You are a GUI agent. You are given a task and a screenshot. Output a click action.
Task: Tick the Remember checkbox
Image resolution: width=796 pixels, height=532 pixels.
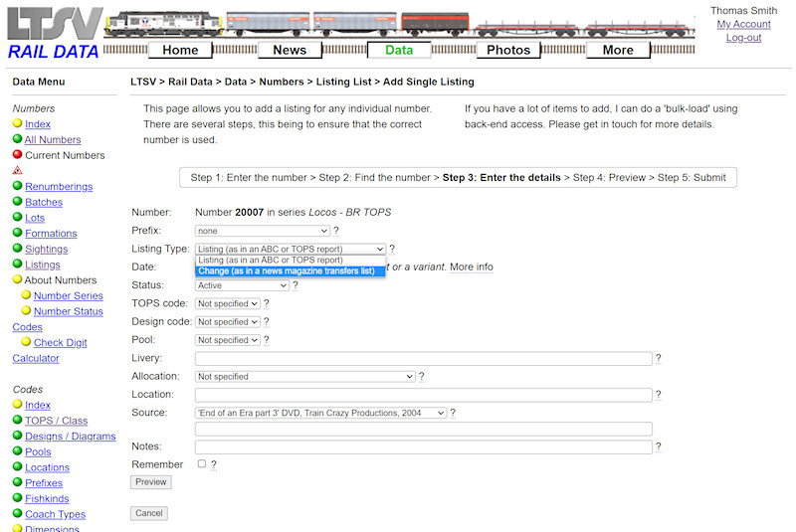202,464
